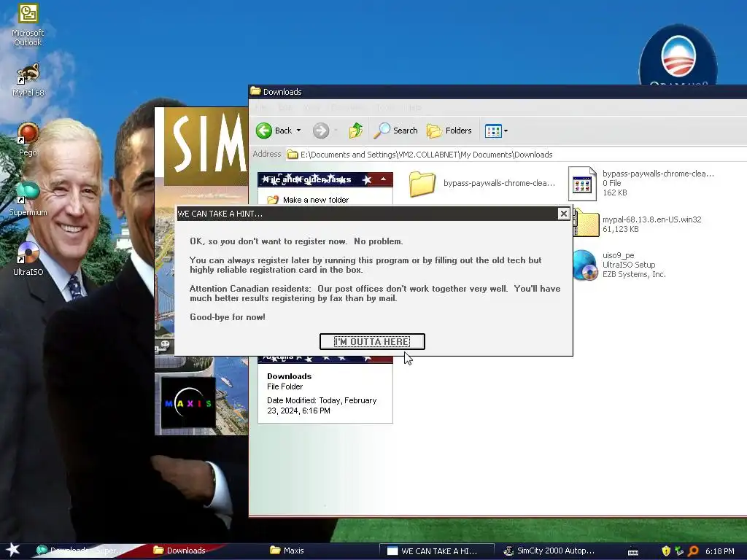
Task: Switch to Downloader Supermium taskbar item
Action: point(81,551)
